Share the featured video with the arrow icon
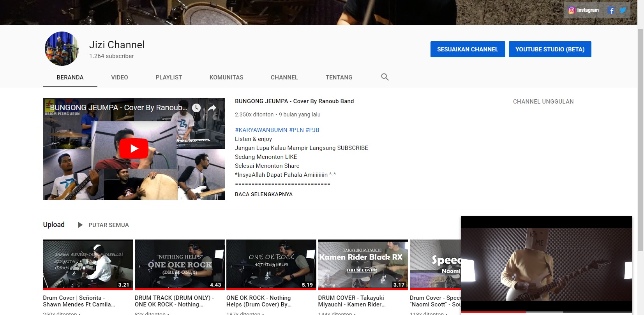The width and height of the screenshot is (644, 315). pos(212,108)
